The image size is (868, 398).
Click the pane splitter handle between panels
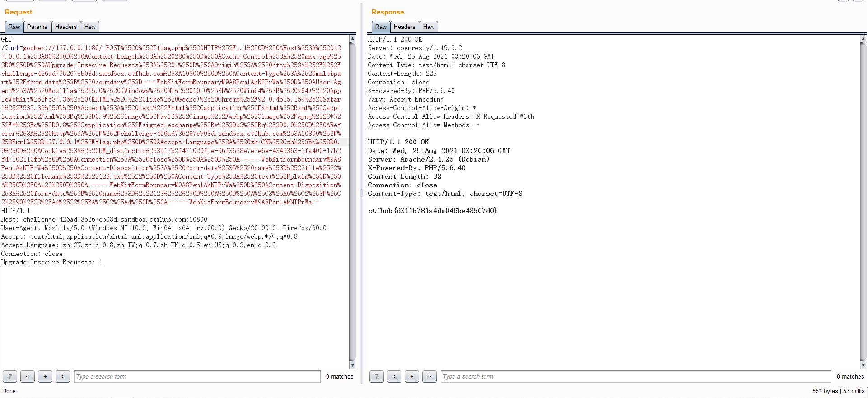click(361, 193)
